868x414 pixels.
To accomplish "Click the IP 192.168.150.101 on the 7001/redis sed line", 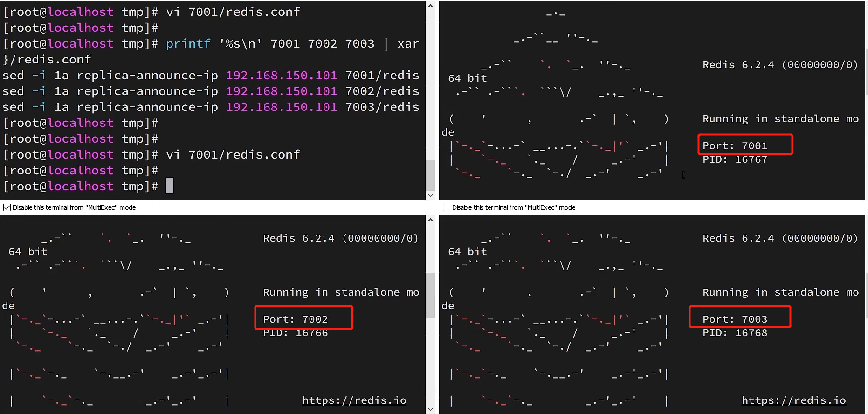I will 282,75.
